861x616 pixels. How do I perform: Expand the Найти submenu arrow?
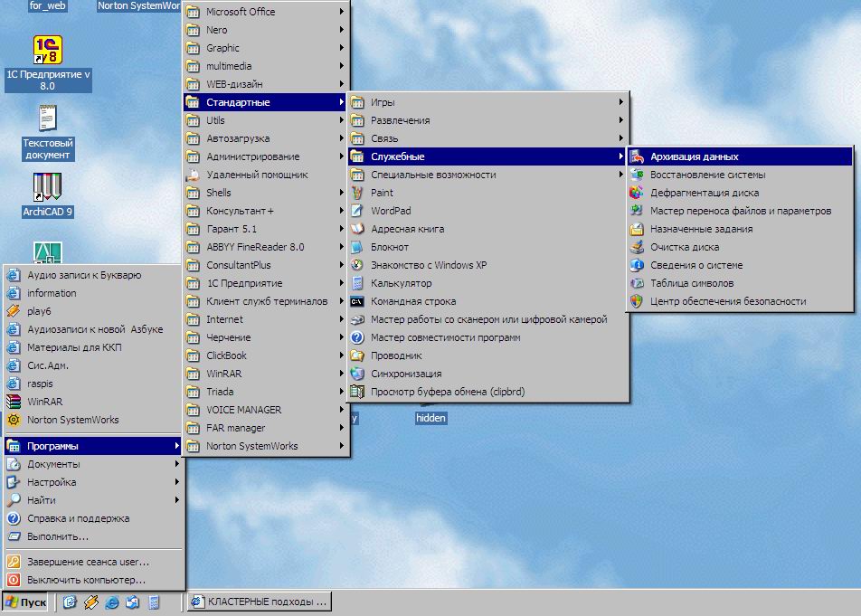coord(177,500)
